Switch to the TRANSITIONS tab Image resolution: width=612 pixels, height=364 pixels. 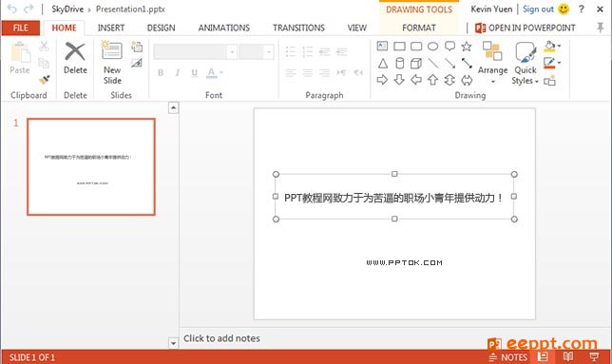pos(298,28)
